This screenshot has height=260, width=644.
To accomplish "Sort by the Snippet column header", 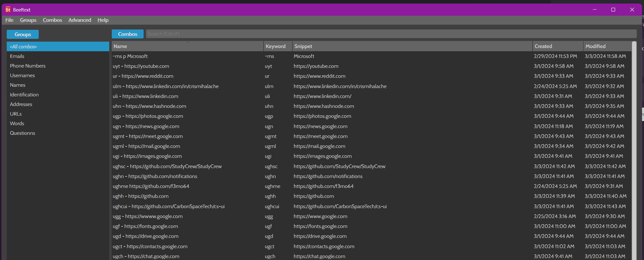I will click(412, 46).
